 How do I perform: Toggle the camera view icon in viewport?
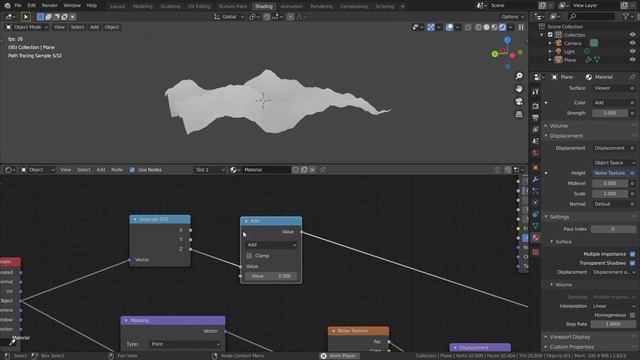pos(519,101)
